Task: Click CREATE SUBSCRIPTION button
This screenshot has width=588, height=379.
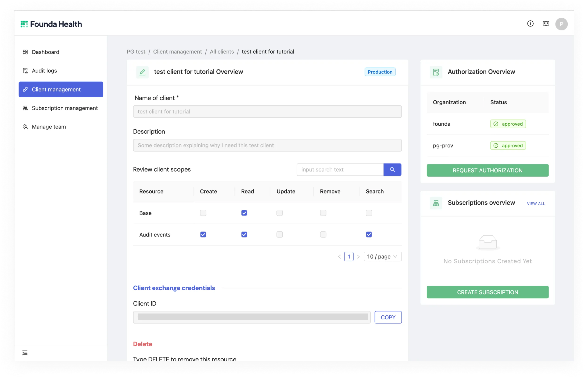Action: tap(488, 292)
